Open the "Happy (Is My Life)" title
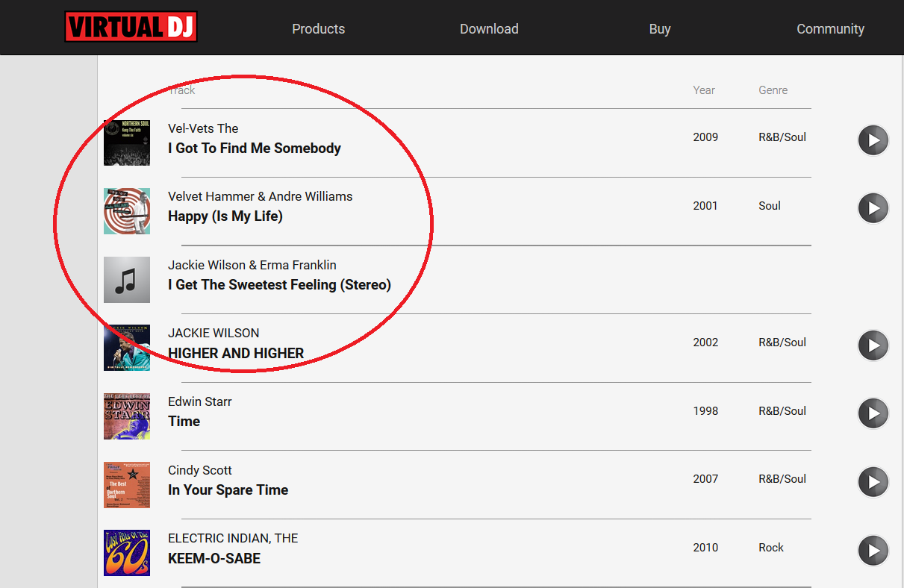 tap(225, 216)
